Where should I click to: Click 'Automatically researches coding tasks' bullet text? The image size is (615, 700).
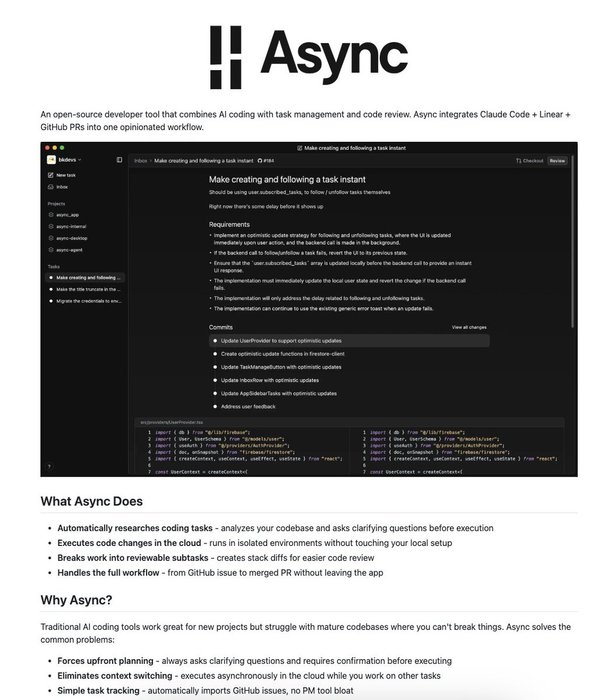135,528
